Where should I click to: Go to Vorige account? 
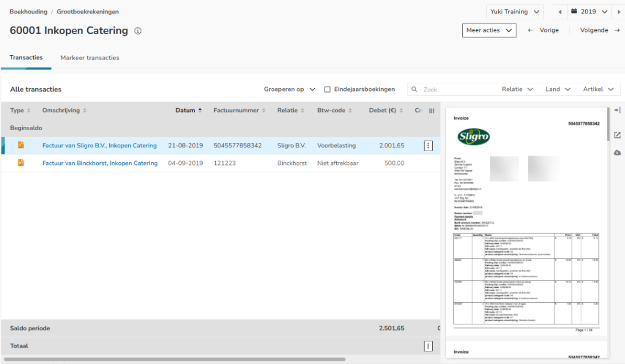543,30
